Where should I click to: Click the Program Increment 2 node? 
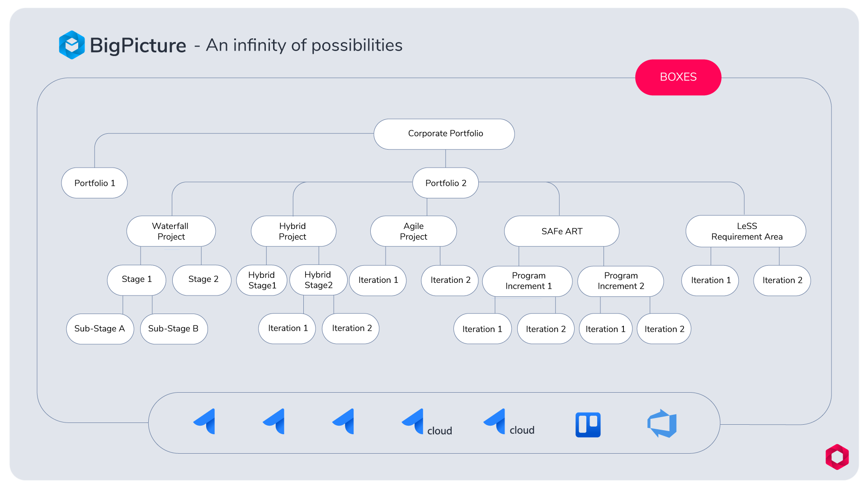621,281
